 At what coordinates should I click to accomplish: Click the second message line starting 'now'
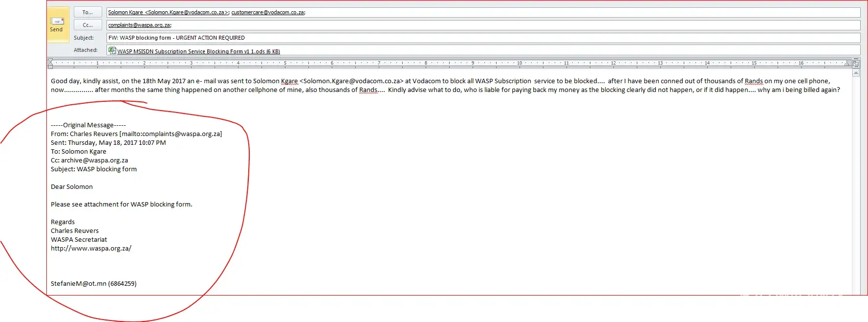click(x=445, y=90)
